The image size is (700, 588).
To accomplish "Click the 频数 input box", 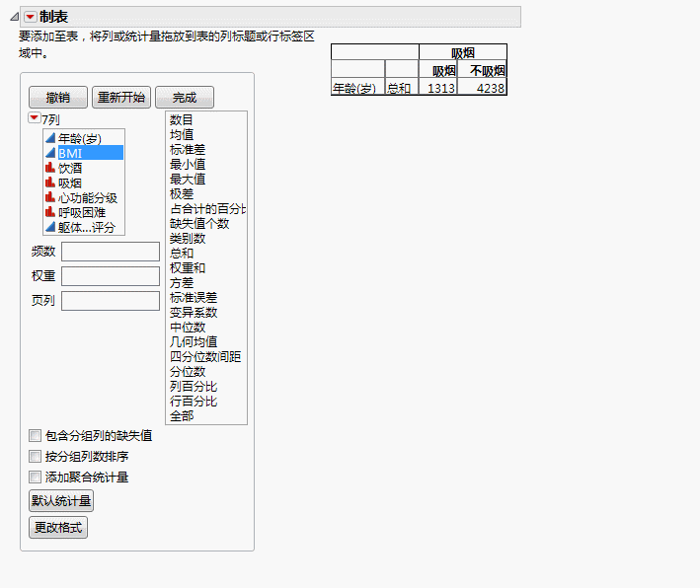I will pos(111,252).
